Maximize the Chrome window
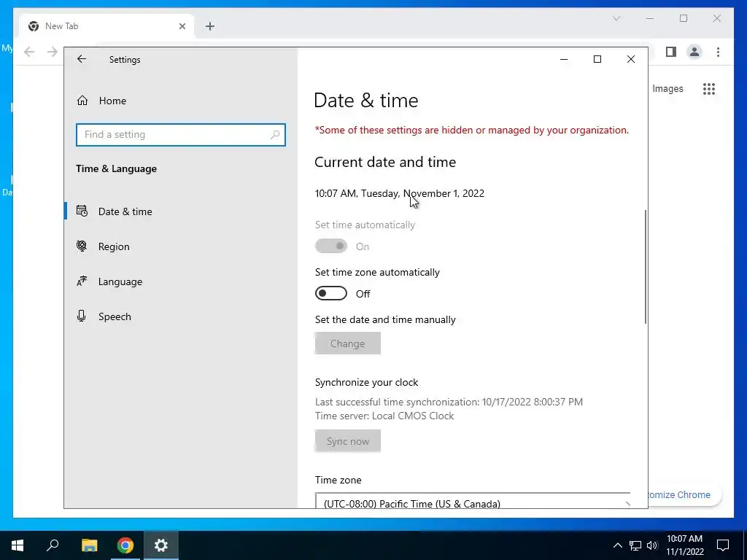747x560 pixels. pyautogui.click(x=684, y=18)
